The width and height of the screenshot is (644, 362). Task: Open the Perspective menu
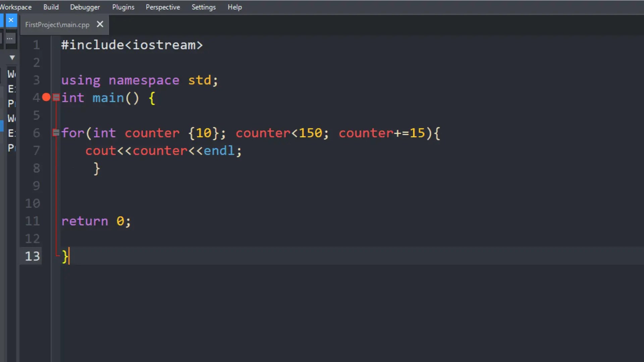coord(163,7)
